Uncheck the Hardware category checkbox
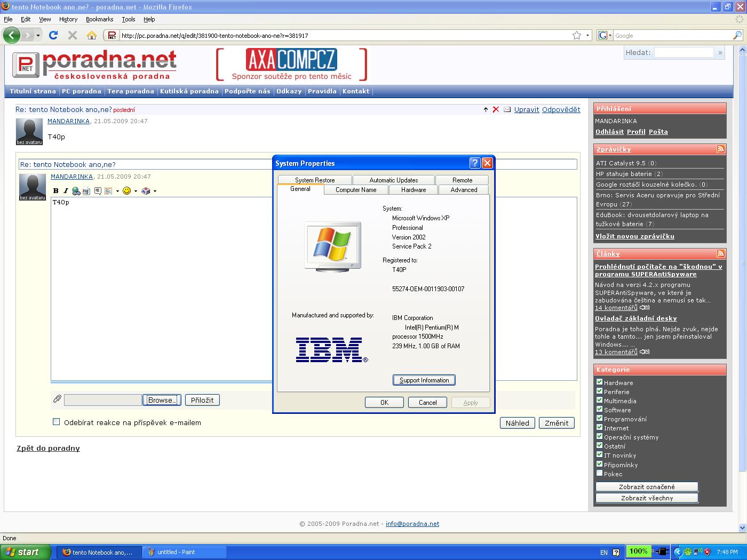 [x=599, y=382]
